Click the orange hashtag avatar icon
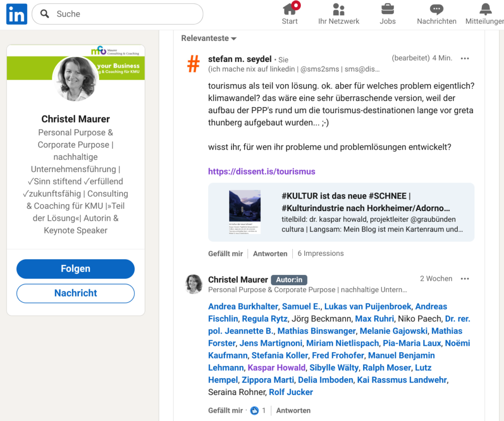The width and height of the screenshot is (504, 421). pyautogui.click(x=194, y=64)
